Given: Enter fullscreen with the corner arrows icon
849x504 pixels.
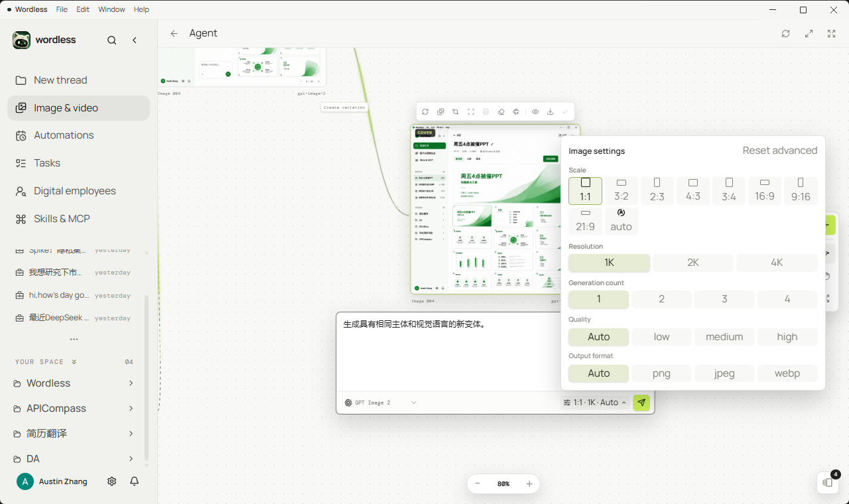Looking at the screenshot, I should click(x=832, y=33).
